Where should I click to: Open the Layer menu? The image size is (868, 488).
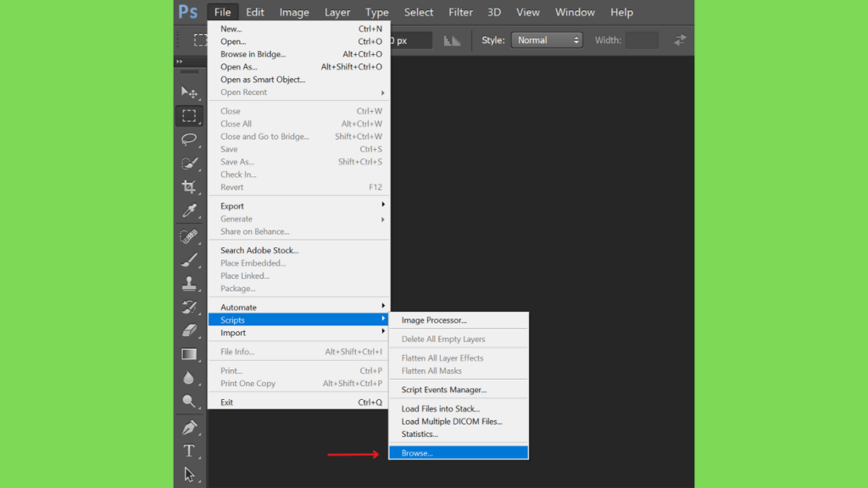337,12
